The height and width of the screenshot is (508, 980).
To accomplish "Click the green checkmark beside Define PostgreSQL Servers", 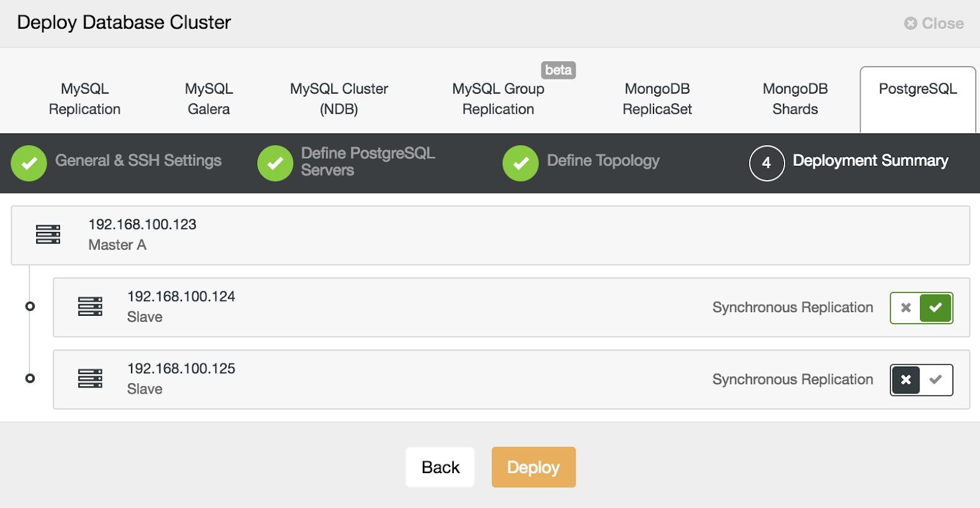I will pyautogui.click(x=275, y=163).
